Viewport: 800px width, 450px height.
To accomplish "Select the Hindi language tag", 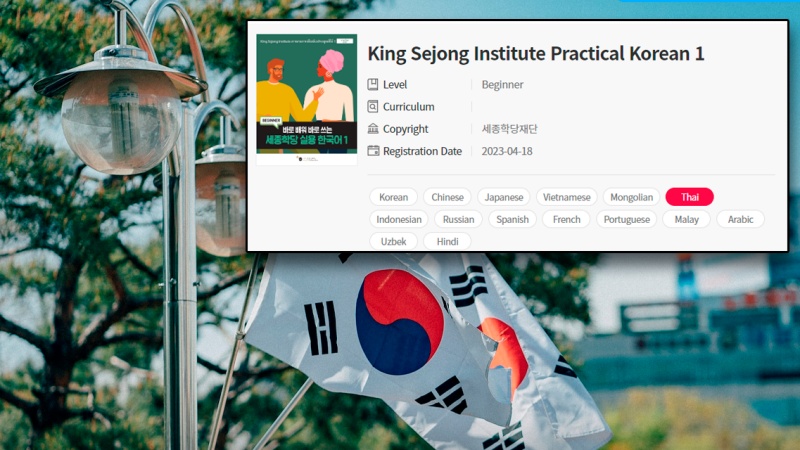I will click(447, 241).
